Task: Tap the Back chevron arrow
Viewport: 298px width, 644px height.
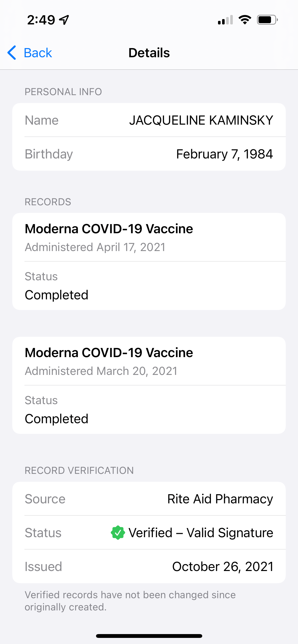Action: click(12, 53)
